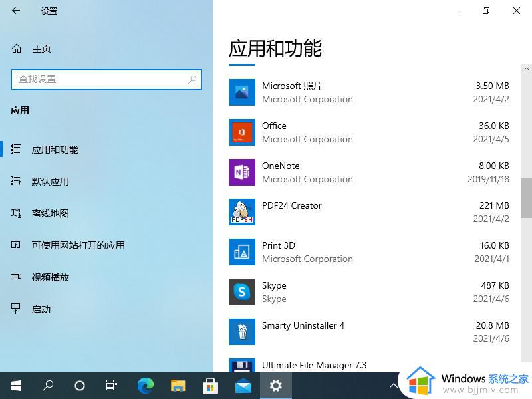Close the Settings window
Screen dimensions: 532x399
tap(517, 11)
